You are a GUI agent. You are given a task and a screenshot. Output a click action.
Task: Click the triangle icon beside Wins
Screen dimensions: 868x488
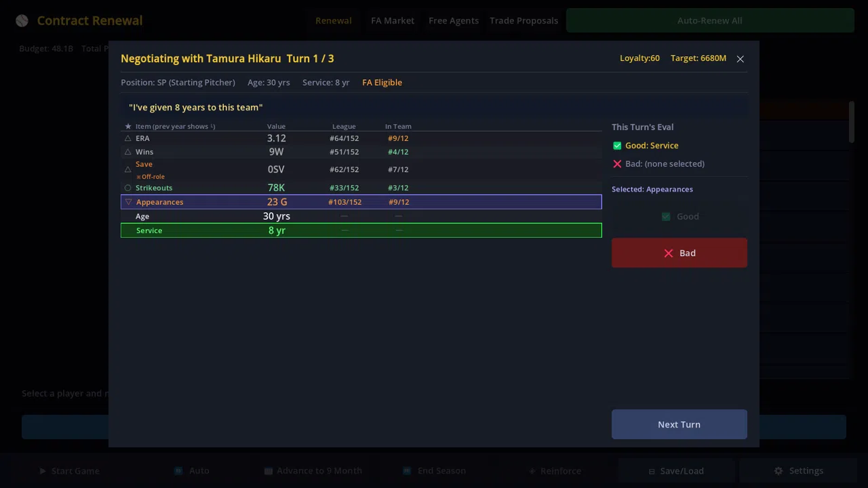(127, 152)
